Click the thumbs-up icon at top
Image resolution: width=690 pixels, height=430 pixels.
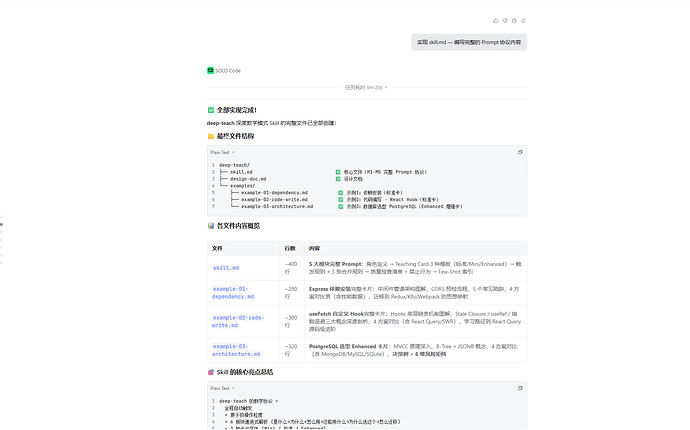[496, 21]
